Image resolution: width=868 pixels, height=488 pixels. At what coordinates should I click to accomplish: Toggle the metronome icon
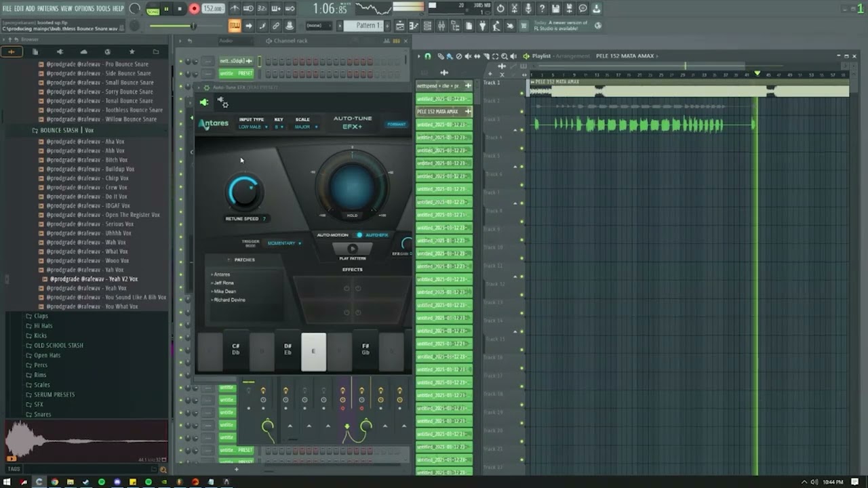click(235, 9)
